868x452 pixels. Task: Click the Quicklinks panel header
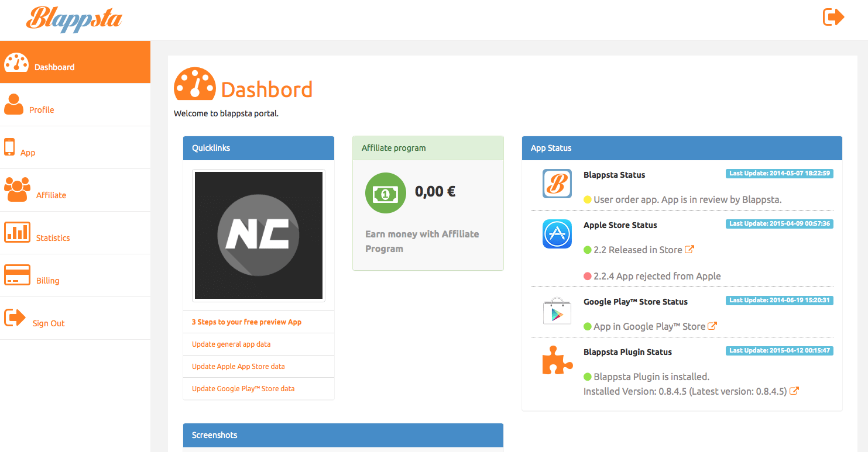click(x=259, y=148)
